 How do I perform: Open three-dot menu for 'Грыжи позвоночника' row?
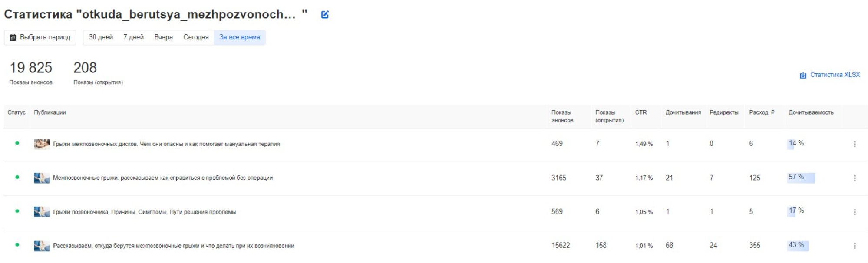coord(855,212)
